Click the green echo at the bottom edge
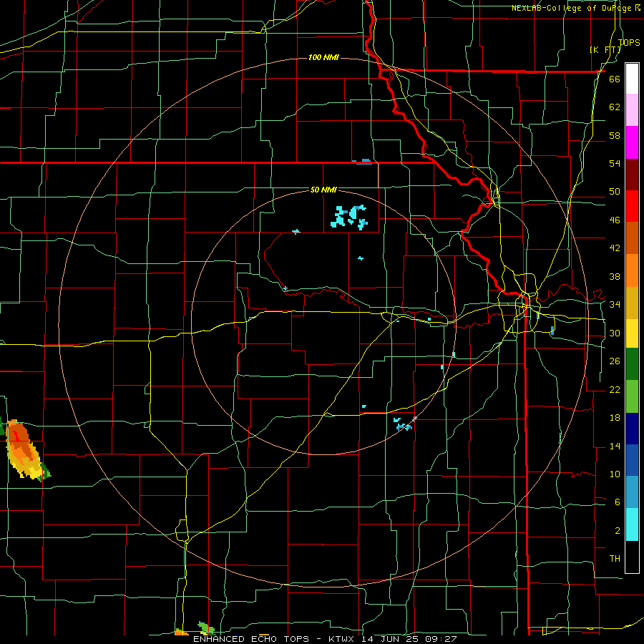This screenshot has width=644, height=644. click(205, 628)
